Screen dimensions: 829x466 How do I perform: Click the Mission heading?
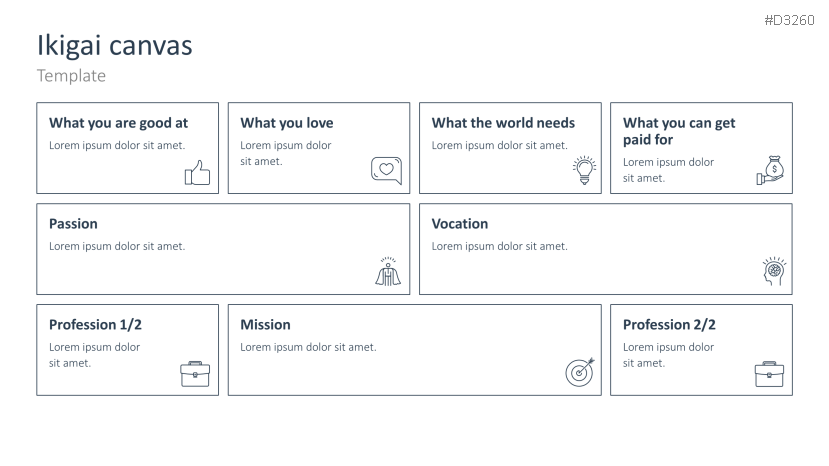pos(265,325)
